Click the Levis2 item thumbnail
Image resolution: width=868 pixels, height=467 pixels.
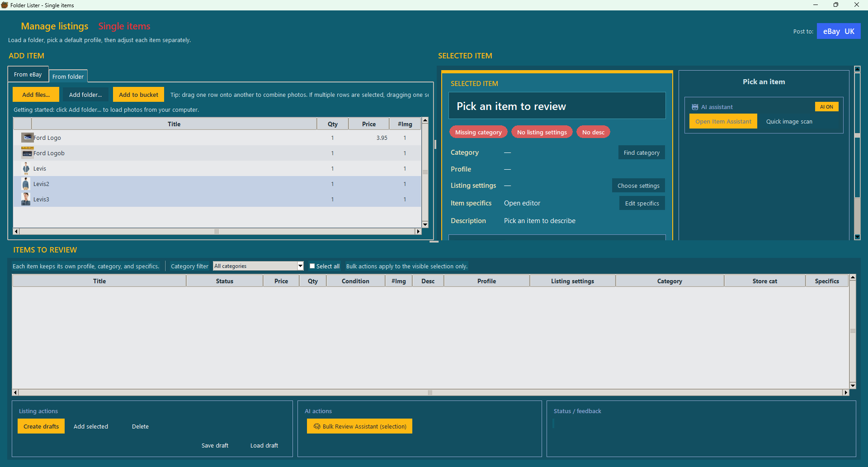click(x=26, y=184)
